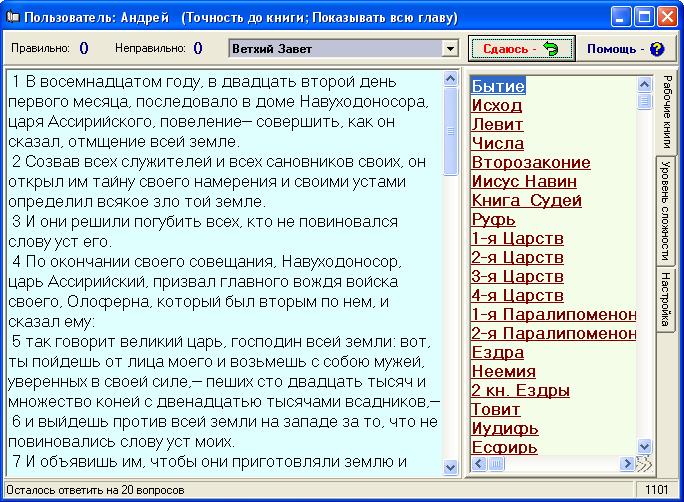Choose Левит book link
684x502 pixels.
coord(497,124)
